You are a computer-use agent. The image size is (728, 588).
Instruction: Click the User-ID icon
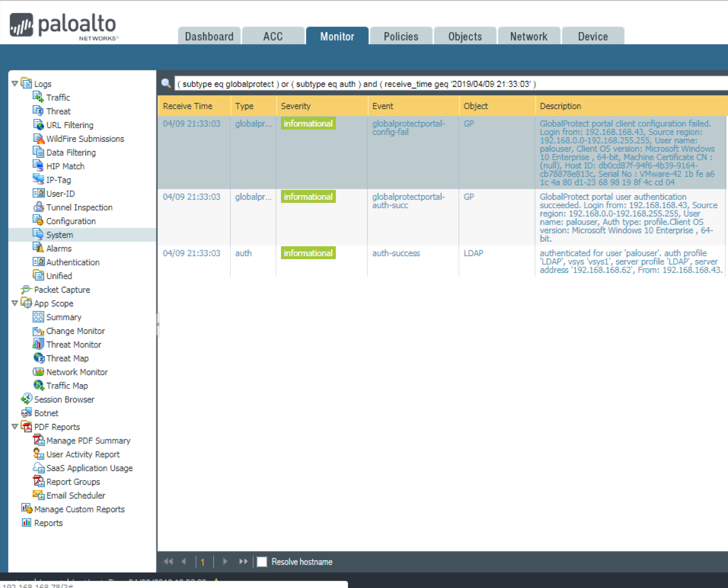pos(38,193)
